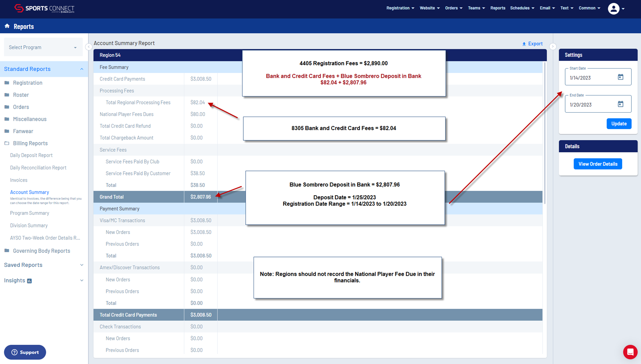Image resolution: width=641 pixels, height=364 pixels.
Task: Open the red chat widget icon
Action: [x=630, y=352]
